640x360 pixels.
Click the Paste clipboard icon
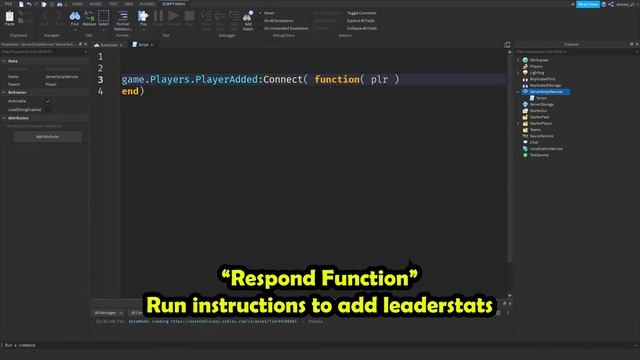coord(9,16)
